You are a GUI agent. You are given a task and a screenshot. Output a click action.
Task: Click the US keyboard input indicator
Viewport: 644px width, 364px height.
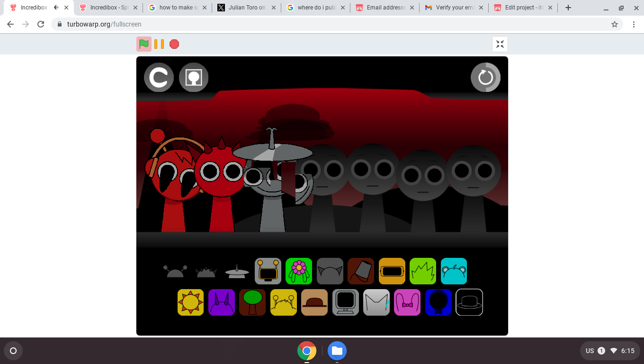(590, 351)
